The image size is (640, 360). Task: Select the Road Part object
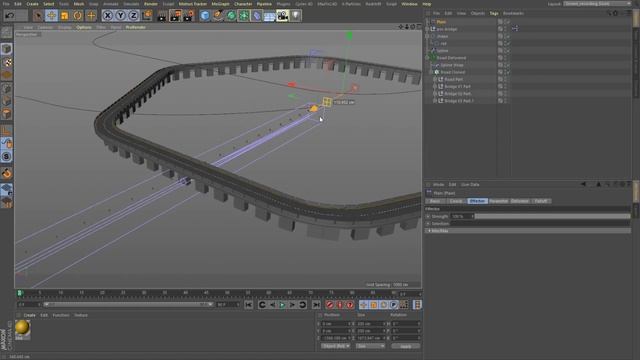pyautogui.click(x=453, y=79)
